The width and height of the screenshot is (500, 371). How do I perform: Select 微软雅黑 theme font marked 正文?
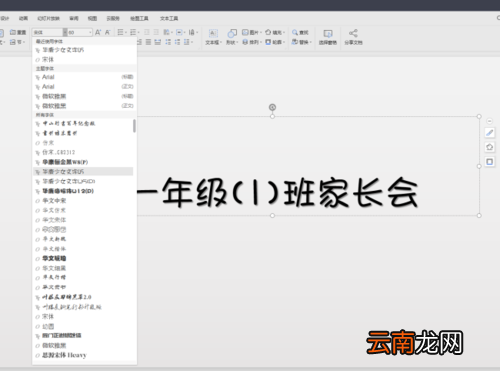(84, 106)
